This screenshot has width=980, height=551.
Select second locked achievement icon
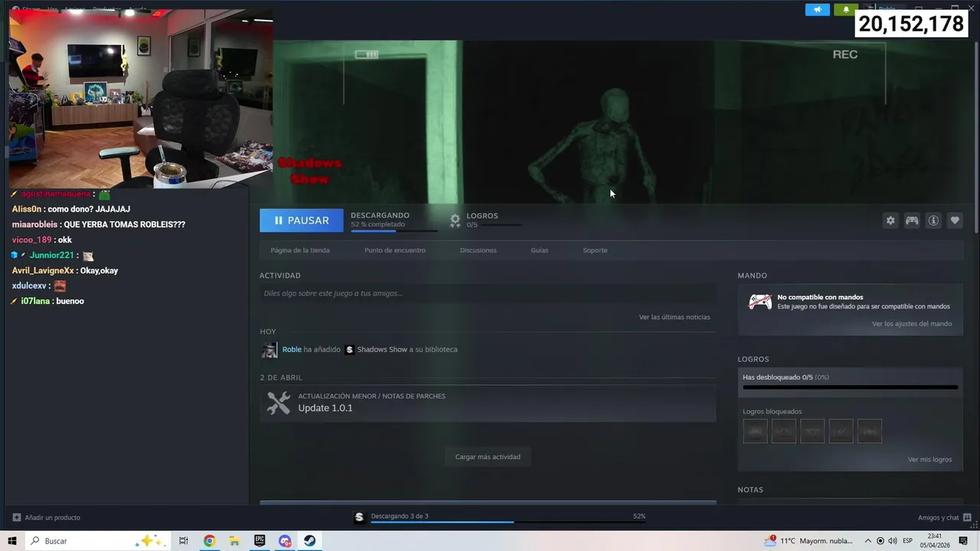(783, 431)
